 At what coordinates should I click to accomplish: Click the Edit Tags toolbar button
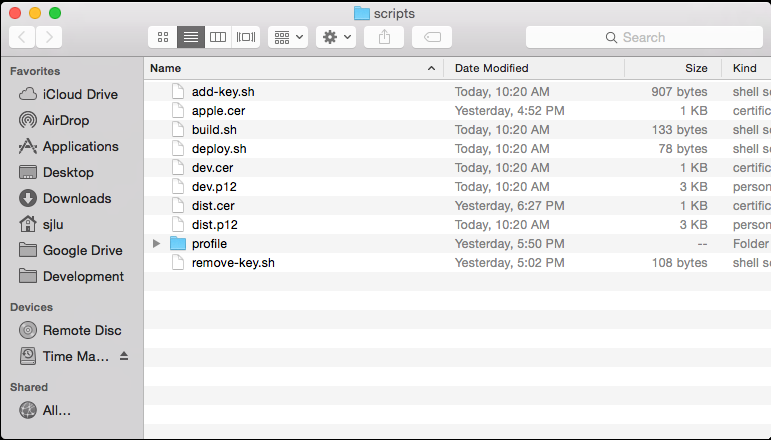[431, 37]
